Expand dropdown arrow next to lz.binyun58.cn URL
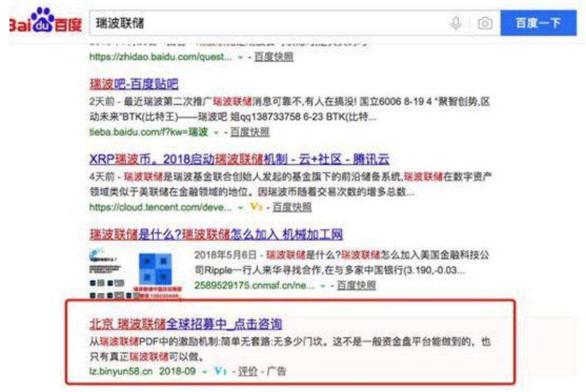The height and width of the screenshot is (392, 586). point(205,372)
